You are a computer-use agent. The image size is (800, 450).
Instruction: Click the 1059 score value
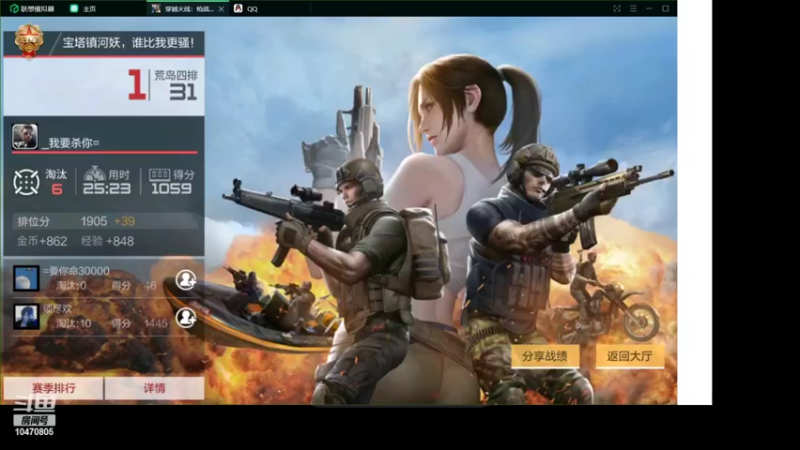point(171,189)
